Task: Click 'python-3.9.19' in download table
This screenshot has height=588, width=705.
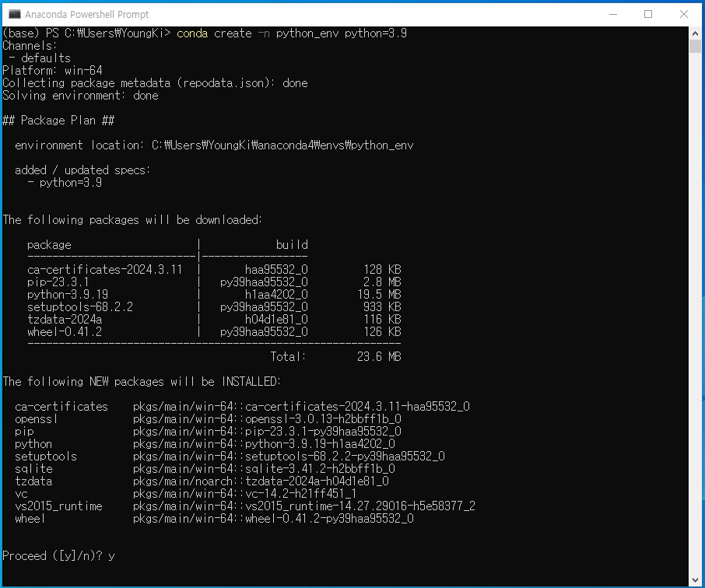Action: (x=68, y=295)
